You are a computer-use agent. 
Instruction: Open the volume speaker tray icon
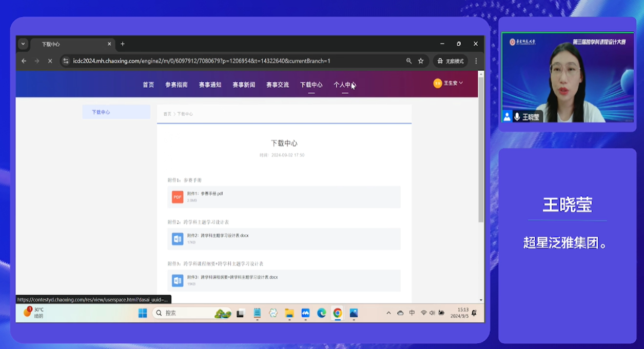coord(432,313)
